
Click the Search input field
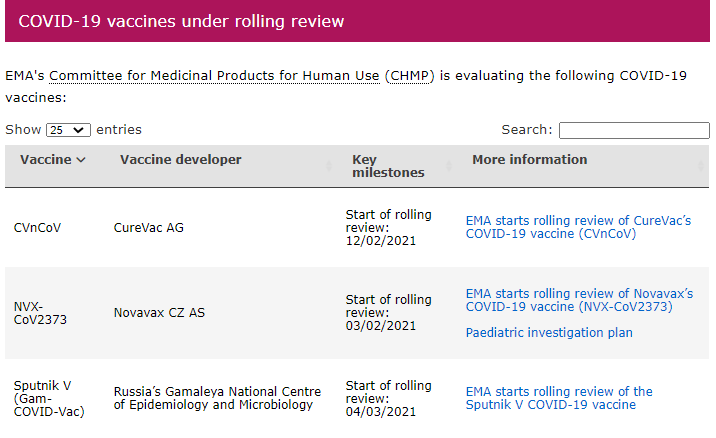click(x=633, y=130)
